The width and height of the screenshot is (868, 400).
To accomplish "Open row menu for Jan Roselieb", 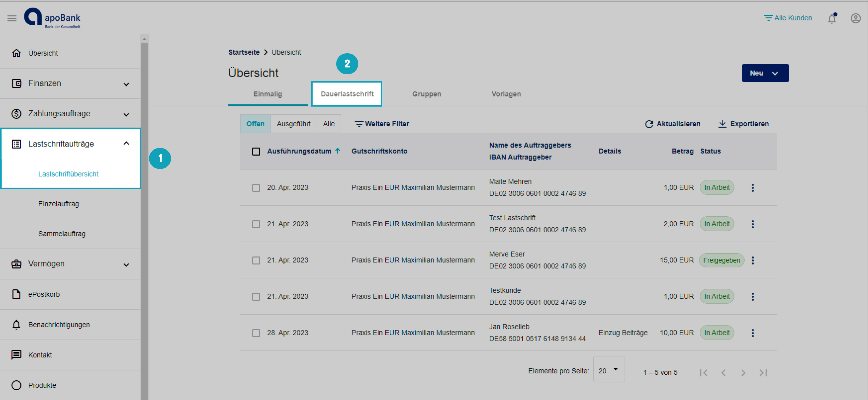I will coord(752,333).
